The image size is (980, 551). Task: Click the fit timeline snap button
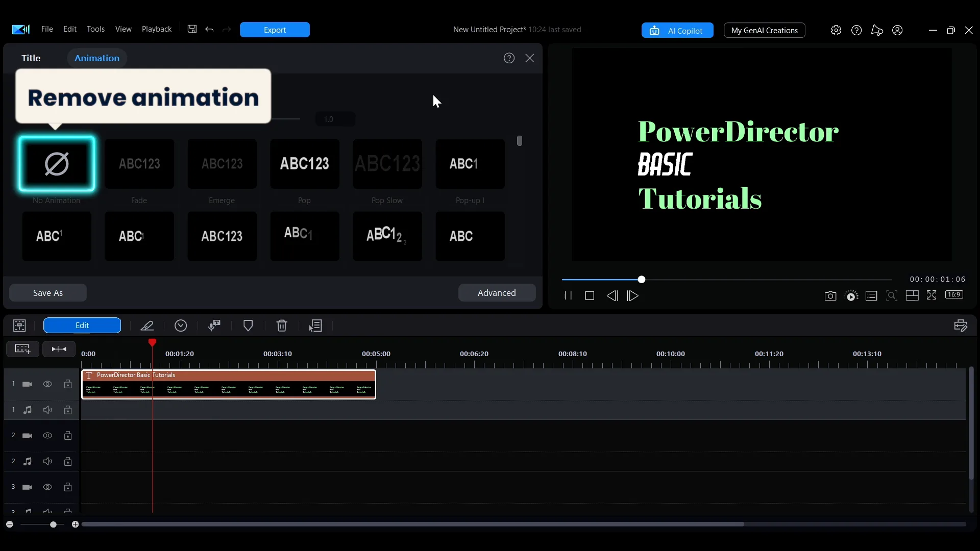[x=59, y=349]
